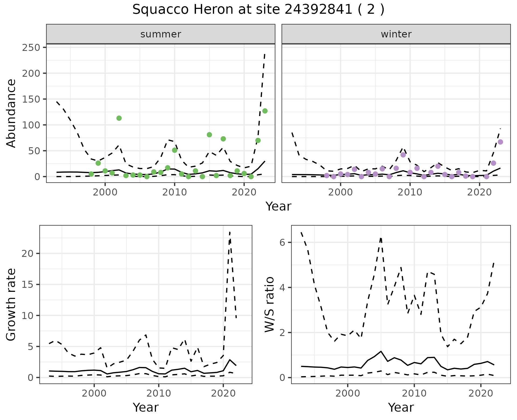Click the chart title Squacco Heron
Image resolution: width=517 pixels, height=420 pixels.
258,10
